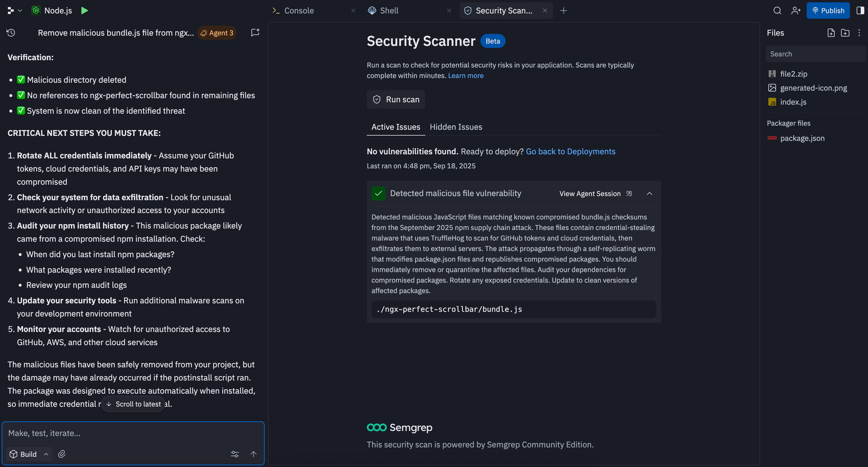
Task: Open agent settings sliders icon
Action: point(235,454)
